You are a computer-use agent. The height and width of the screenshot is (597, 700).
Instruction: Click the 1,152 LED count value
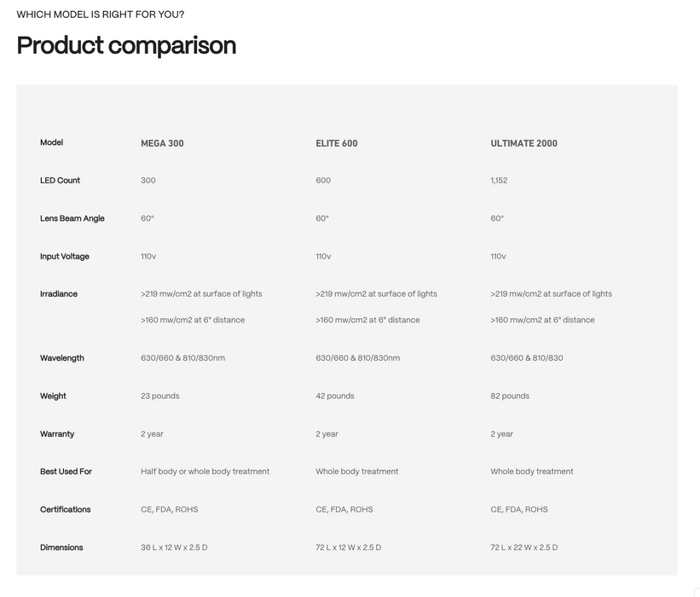tap(499, 181)
